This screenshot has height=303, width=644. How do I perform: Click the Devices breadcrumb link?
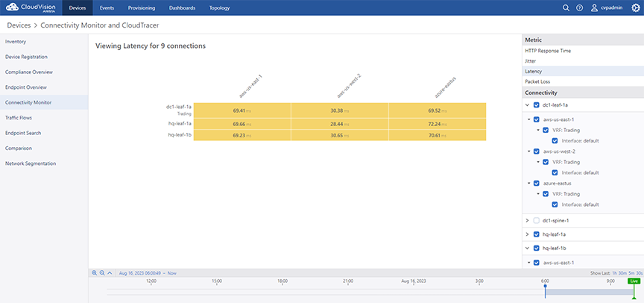[x=19, y=25]
